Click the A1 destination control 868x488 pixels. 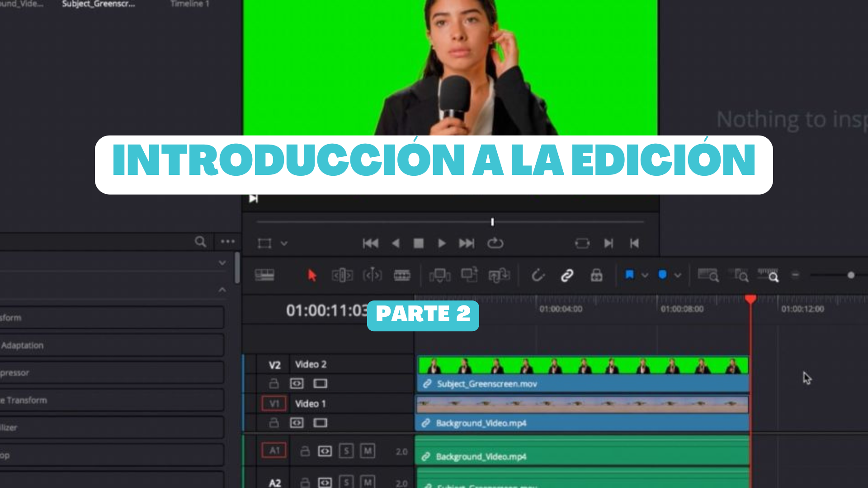[x=274, y=450]
